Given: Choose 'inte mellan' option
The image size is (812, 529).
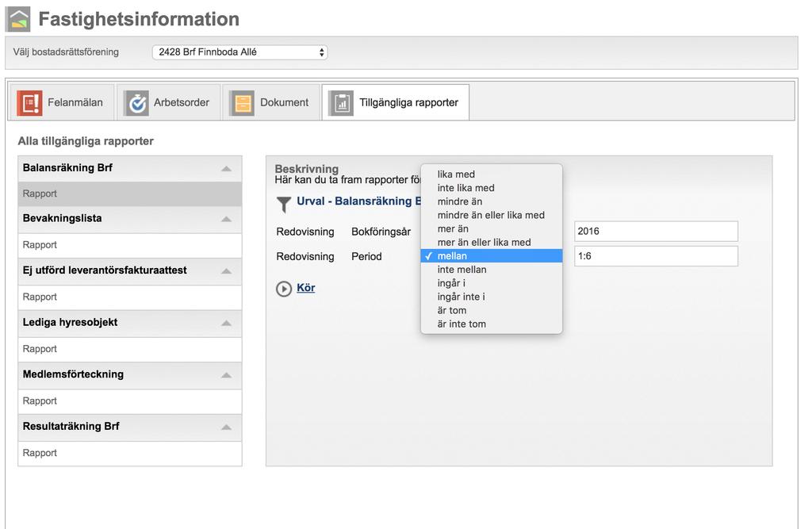Looking at the screenshot, I should (x=492, y=270).
